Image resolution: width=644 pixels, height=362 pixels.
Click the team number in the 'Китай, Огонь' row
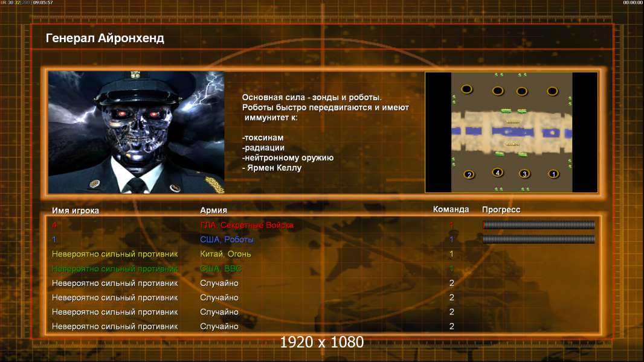tap(451, 254)
